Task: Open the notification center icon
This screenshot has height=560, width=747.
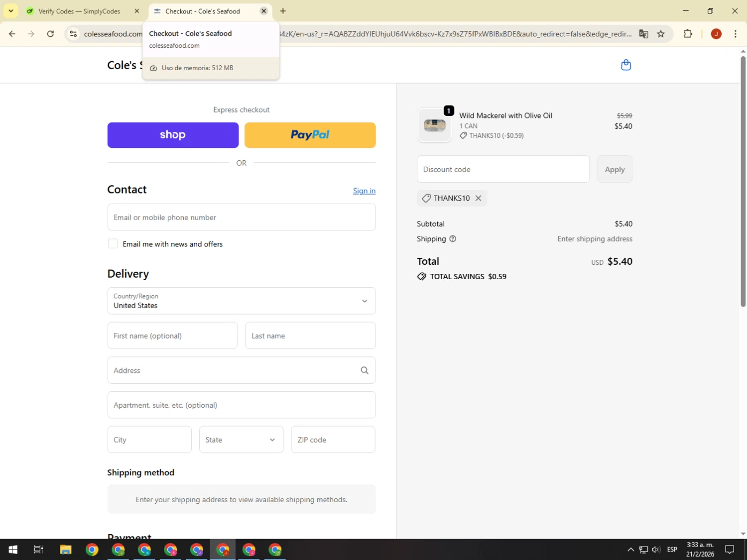Action: (730, 550)
